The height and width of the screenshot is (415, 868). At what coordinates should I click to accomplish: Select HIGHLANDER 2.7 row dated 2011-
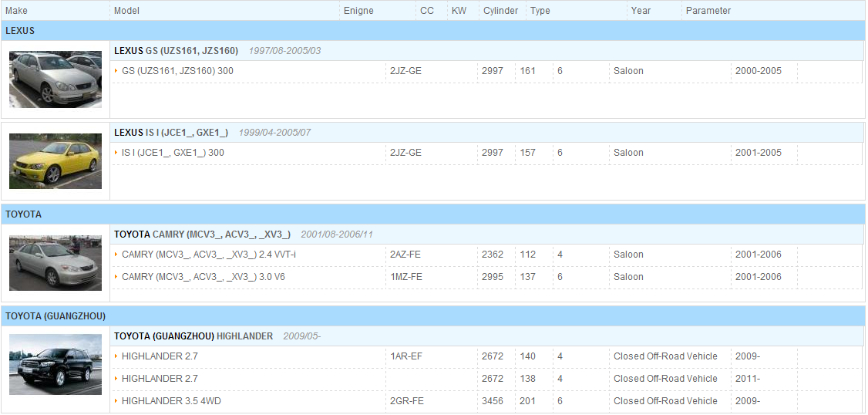[x=487, y=379]
